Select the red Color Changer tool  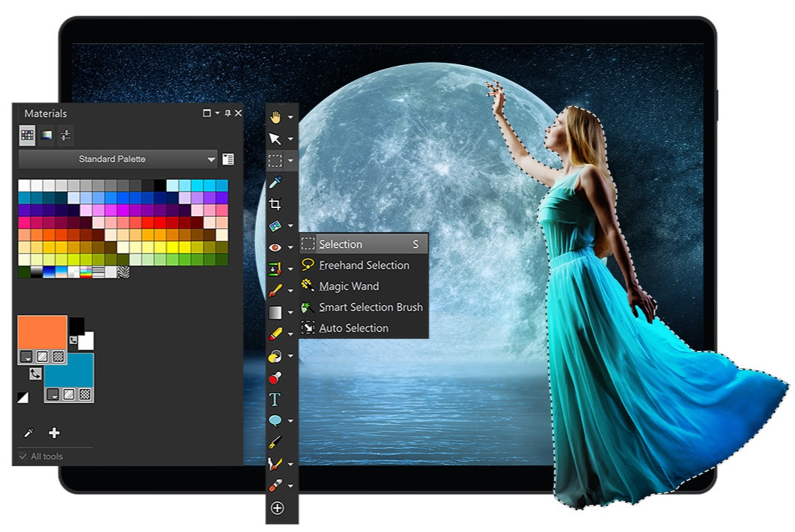275,377
